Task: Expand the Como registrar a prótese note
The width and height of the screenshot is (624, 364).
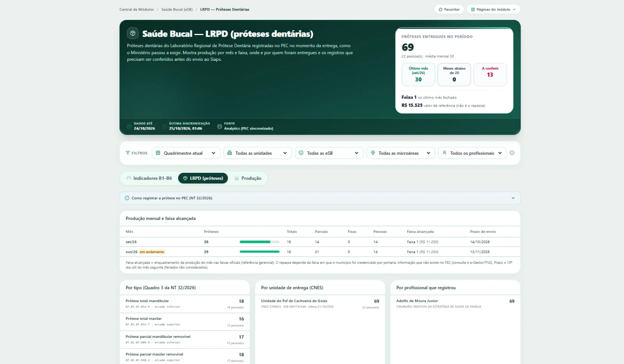Action: (x=320, y=198)
